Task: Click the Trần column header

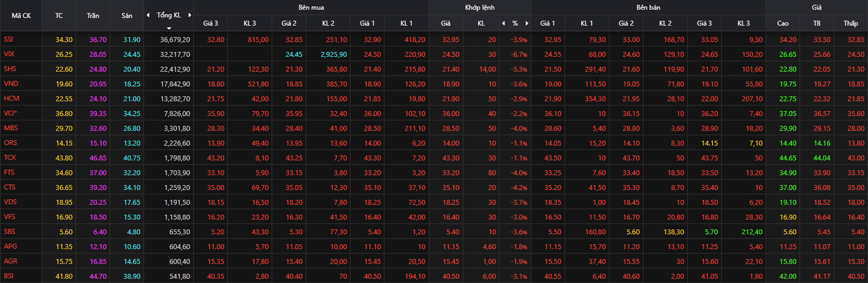Action: click(x=93, y=16)
